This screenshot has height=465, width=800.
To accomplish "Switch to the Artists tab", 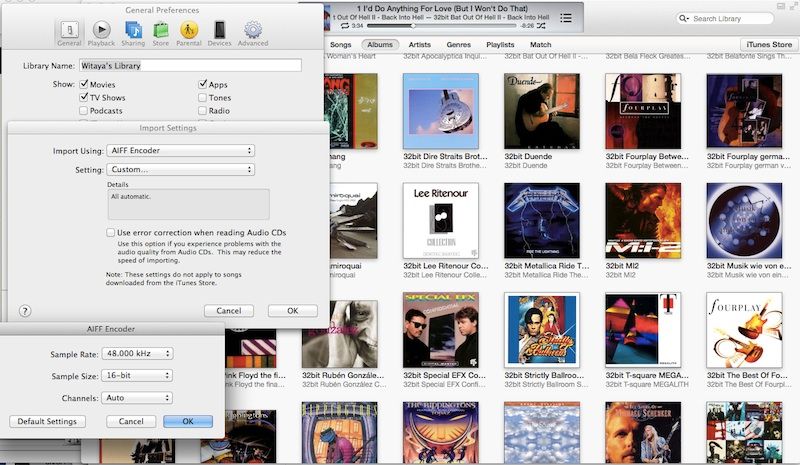I will pyautogui.click(x=420, y=45).
